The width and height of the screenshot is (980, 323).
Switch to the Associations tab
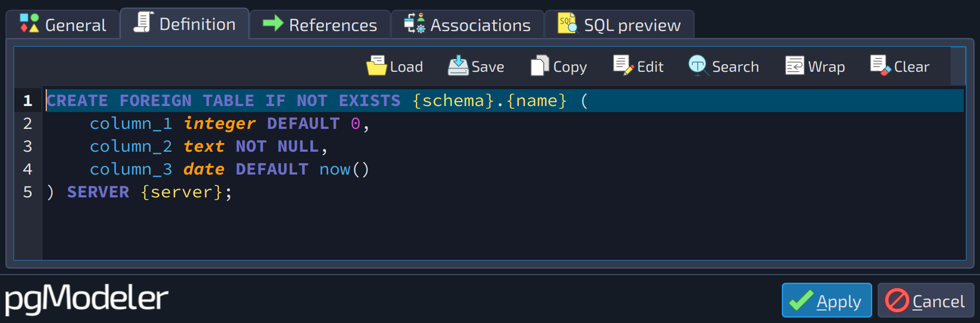467,25
